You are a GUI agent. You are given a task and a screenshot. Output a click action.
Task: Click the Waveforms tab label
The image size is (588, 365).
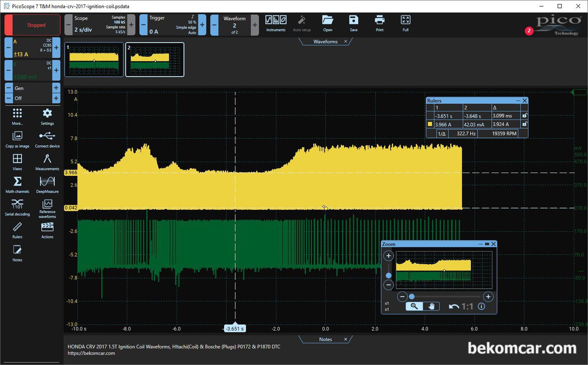coord(325,41)
